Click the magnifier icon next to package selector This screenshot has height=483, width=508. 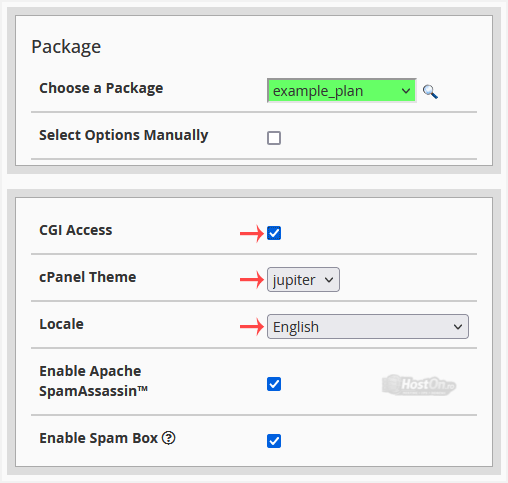(x=430, y=92)
